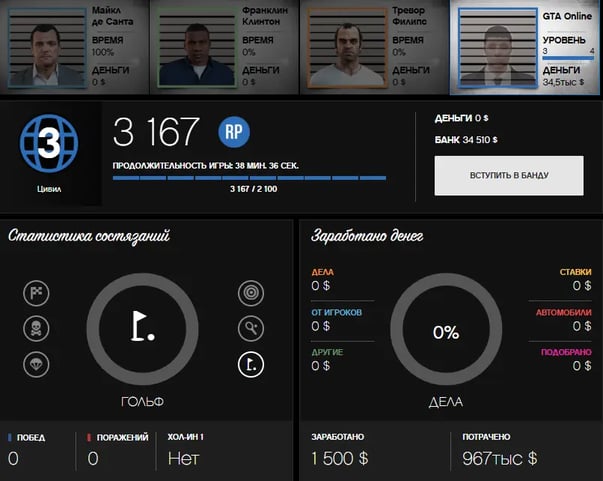Select the skull deathmatch icon
This screenshot has width=603, height=481.
click(36, 329)
